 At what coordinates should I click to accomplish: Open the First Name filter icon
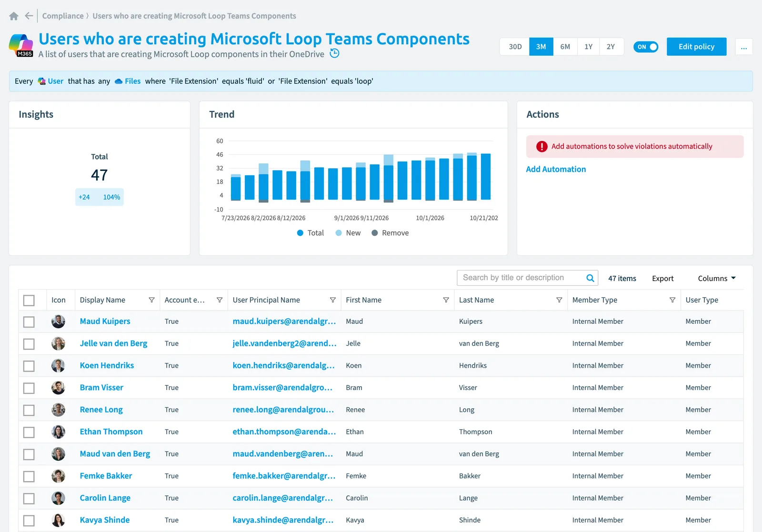coord(446,300)
